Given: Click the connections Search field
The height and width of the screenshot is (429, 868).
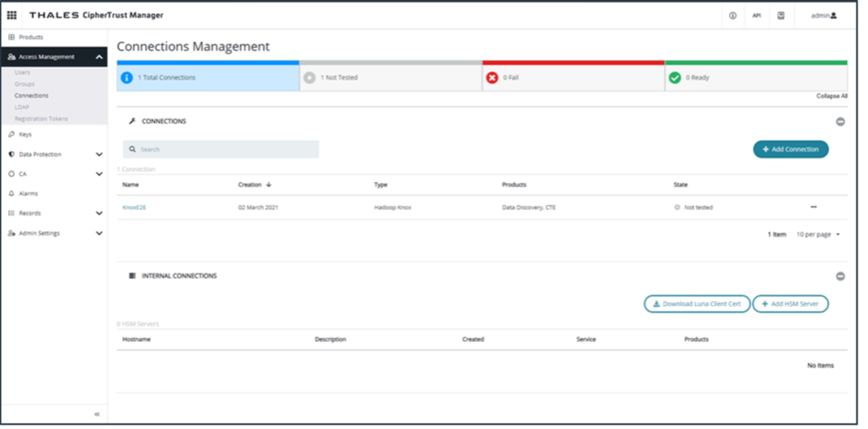Looking at the screenshot, I should click(x=221, y=149).
